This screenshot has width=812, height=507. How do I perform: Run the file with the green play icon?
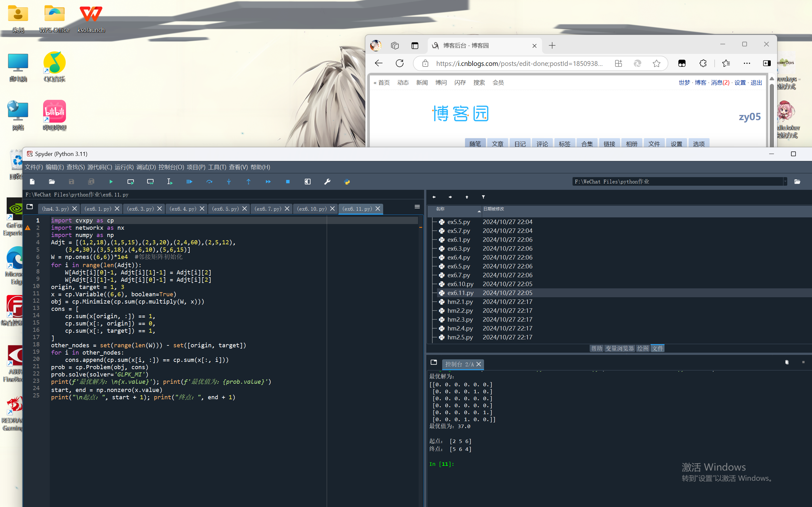(111, 181)
